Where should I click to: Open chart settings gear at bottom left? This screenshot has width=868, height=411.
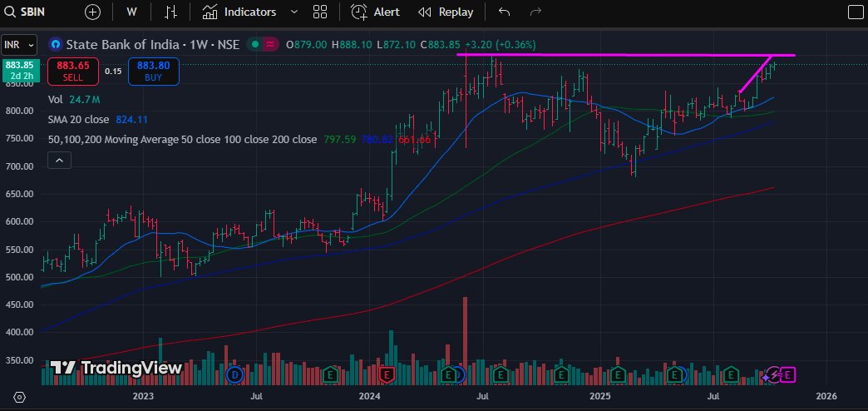20,397
